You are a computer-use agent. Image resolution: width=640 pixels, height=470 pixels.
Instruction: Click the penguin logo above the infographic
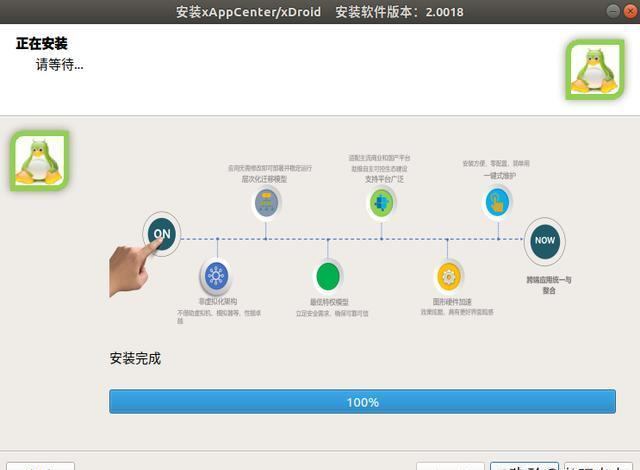pyautogui.click(x=40, y=161)
